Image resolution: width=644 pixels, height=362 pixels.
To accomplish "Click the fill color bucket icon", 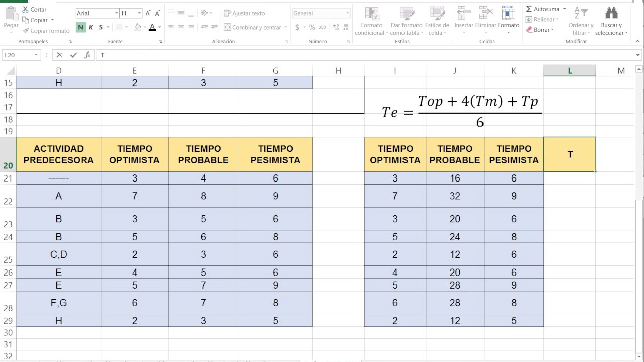I will 138,27.
